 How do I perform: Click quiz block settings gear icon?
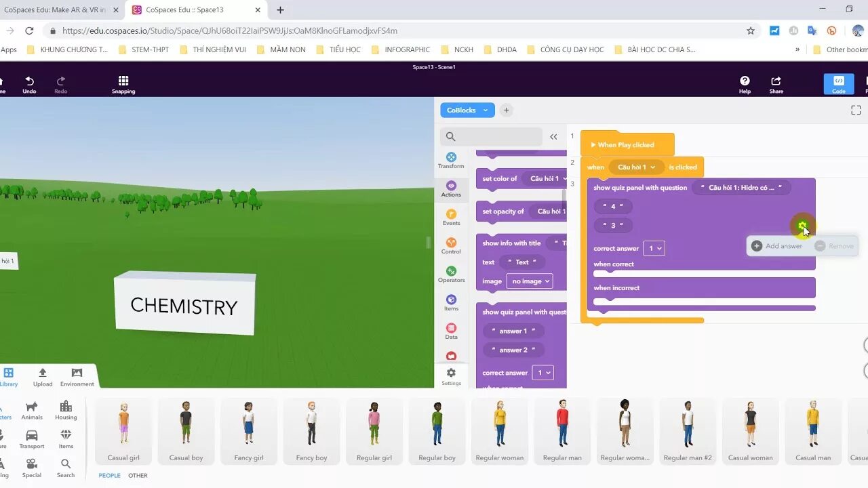coord(802,226)
